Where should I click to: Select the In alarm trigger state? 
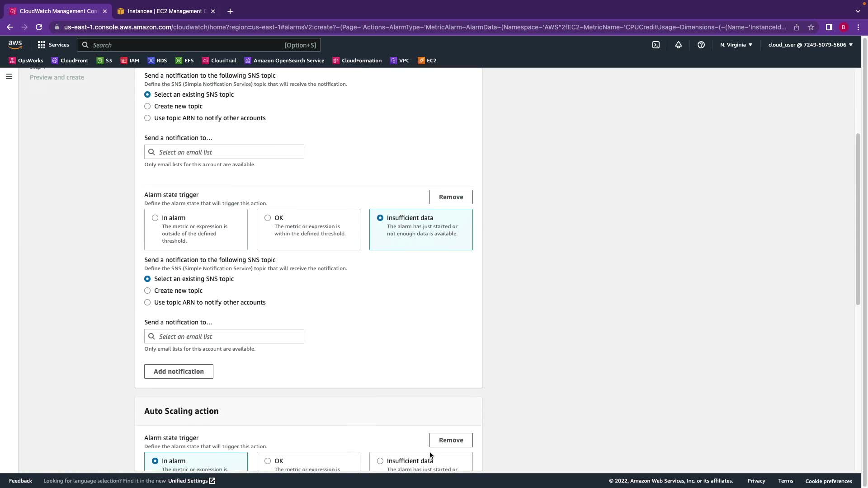[155, 218]
